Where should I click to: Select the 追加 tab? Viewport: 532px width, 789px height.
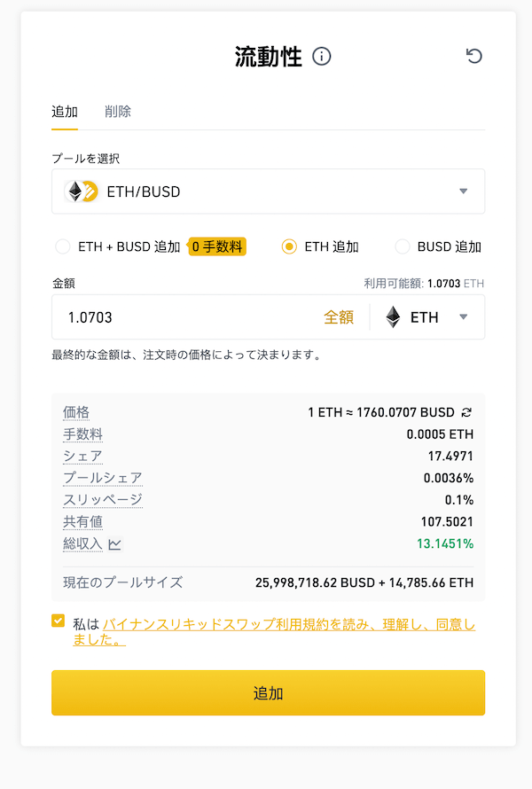65,111
